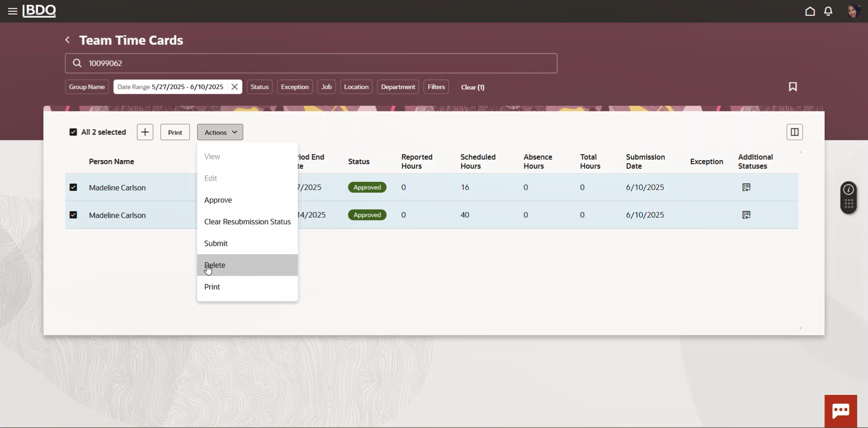The width and height of the screenshot is (868, 428).
Task: Click the back arrow beside Team Time Cards
Action: (68, 40)
